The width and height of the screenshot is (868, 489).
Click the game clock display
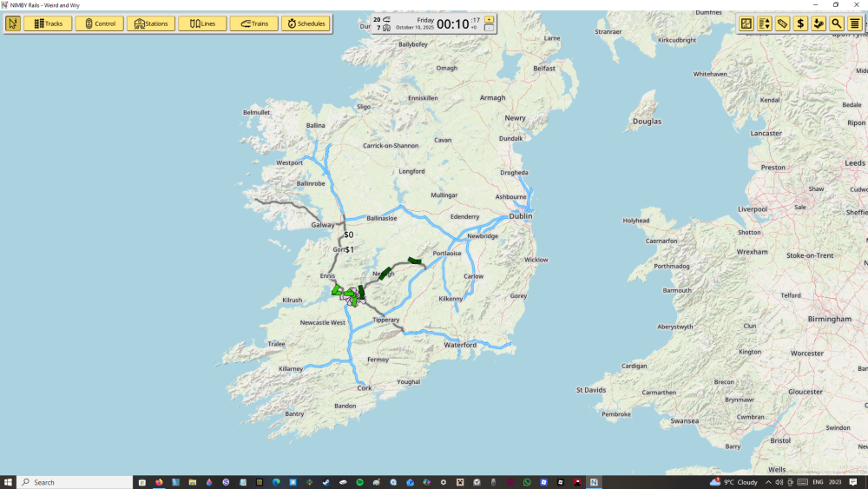pyautogui.click(x=452, y=24)
